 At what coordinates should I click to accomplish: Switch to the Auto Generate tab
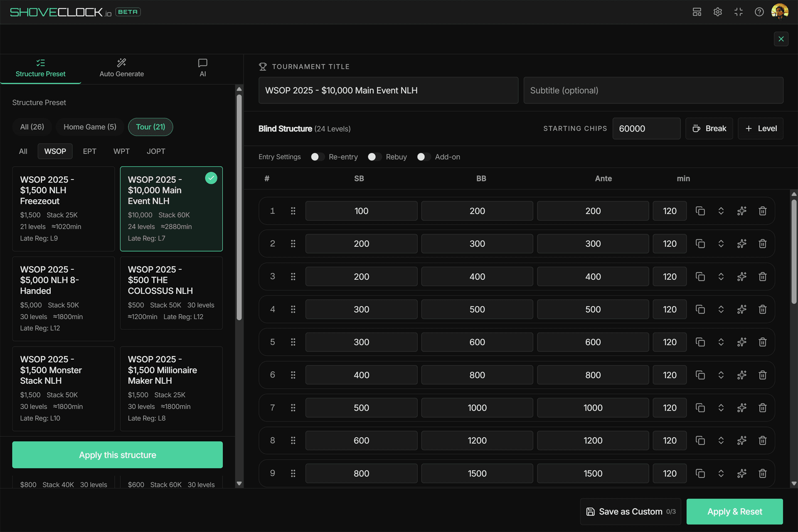[121, 69]
